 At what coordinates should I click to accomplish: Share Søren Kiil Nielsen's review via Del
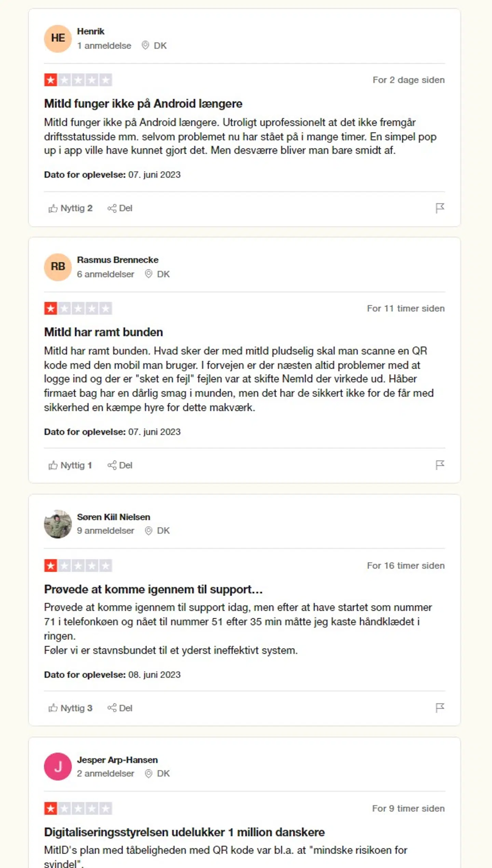pos(120,708)
